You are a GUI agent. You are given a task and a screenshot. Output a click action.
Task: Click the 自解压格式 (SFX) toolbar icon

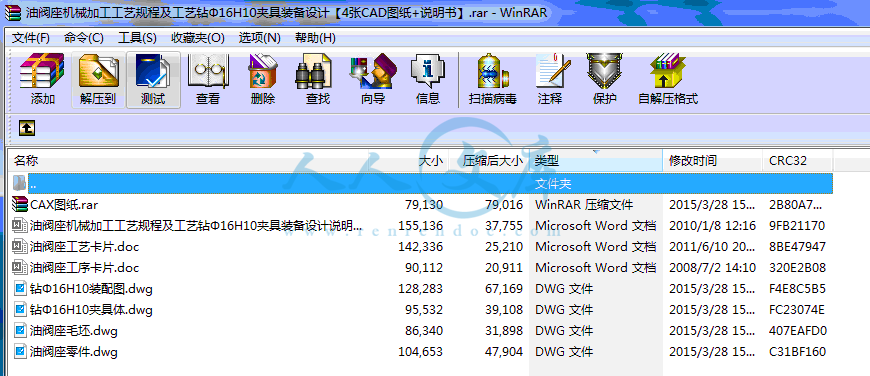[x=668, y=71]
